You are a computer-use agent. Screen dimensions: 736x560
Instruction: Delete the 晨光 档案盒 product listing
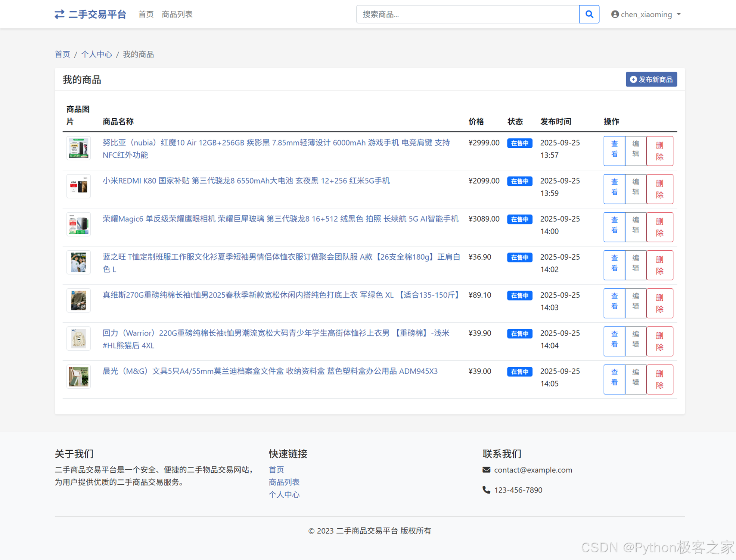tap(659, 379)
